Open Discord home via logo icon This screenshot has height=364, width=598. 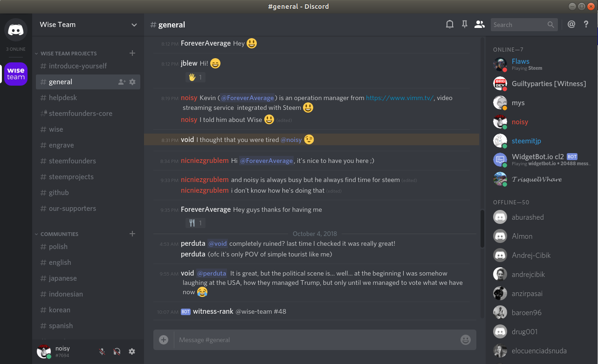(x=16, y=30)
